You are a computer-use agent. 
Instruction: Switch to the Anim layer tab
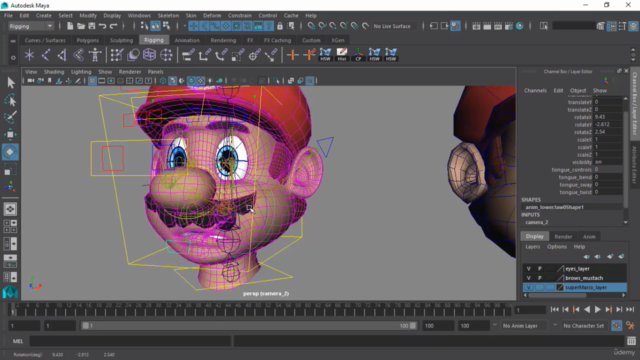(x=589, y=237)
